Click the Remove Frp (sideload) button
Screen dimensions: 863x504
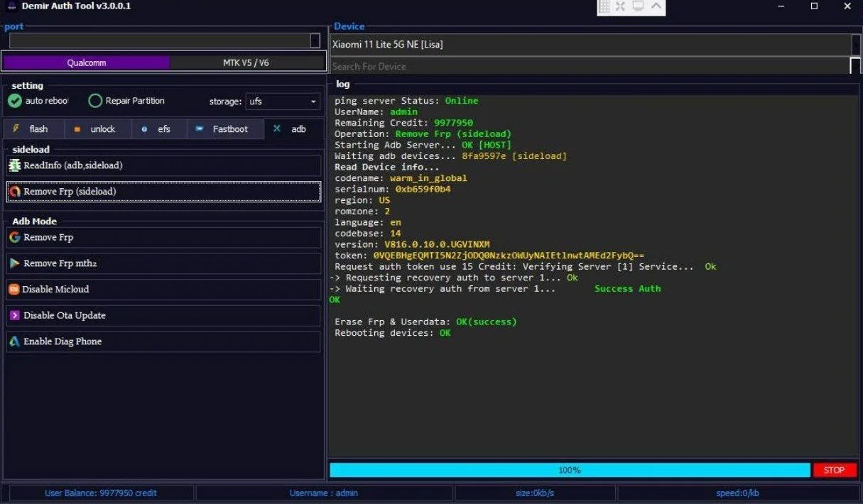163,192
